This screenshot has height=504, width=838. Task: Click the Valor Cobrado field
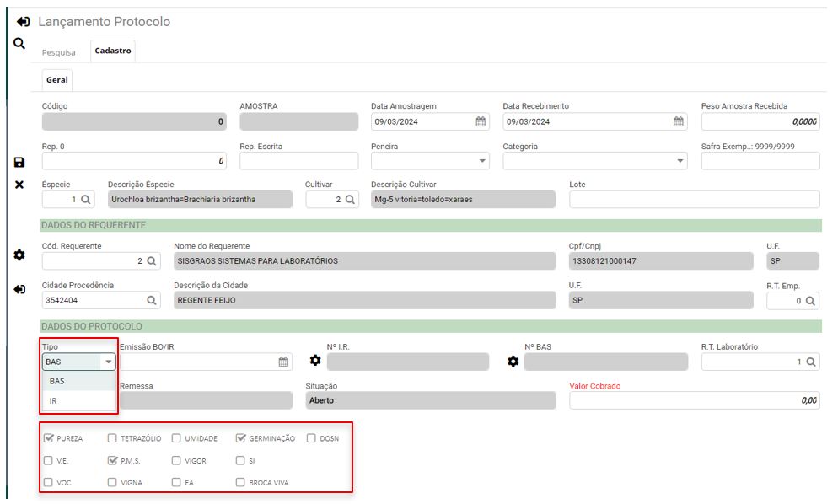pos(694,401)
